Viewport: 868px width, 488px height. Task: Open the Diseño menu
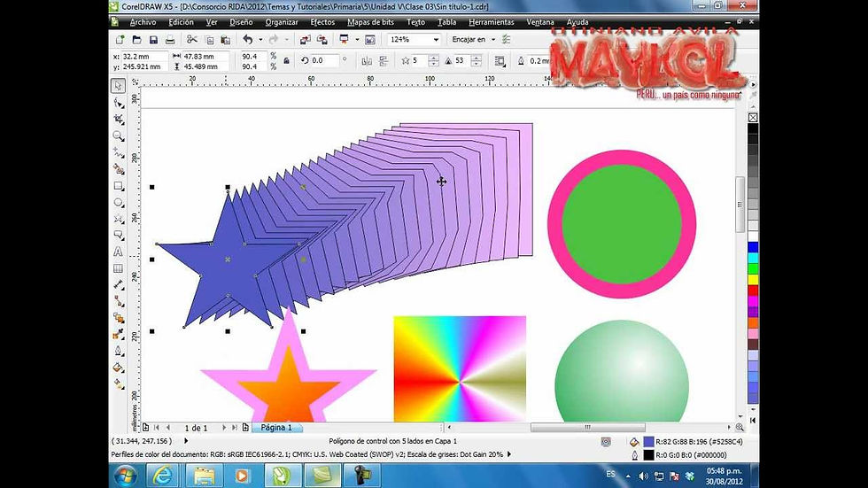click(241, 22)
